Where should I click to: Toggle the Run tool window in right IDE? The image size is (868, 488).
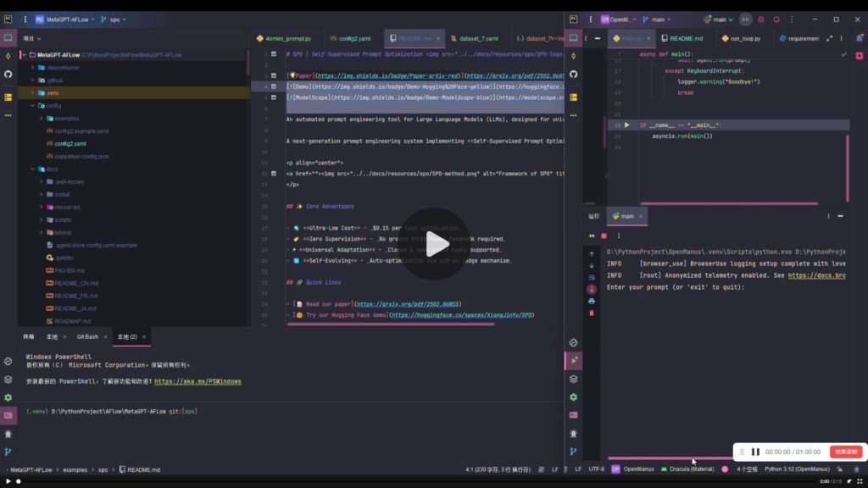pos(574,360)
